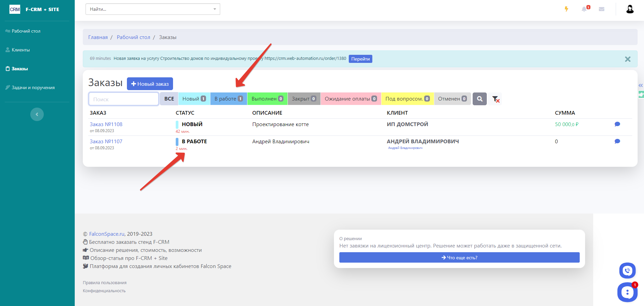Dismiss the notification banner
Viewport: 644px width, 306px height.
pyautogui.click(x=628, y=59)
